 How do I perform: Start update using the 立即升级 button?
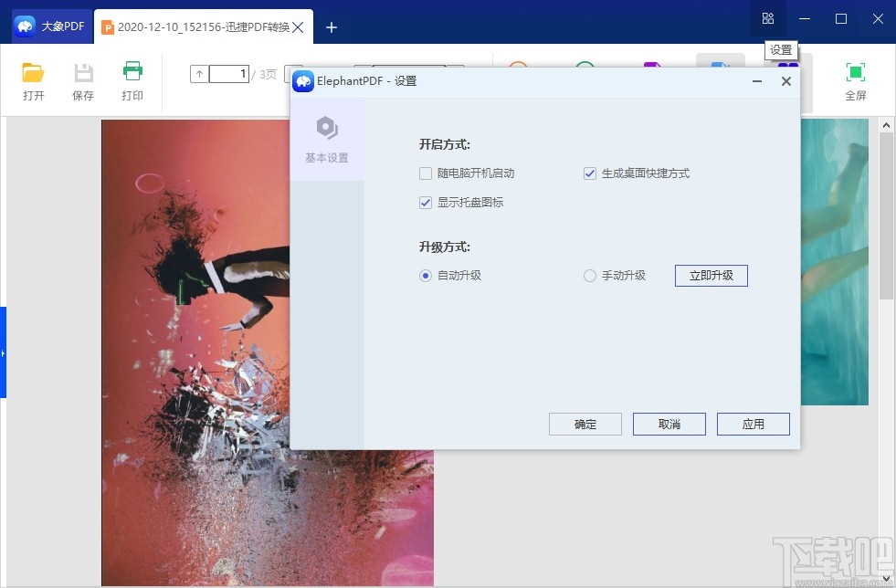tap(711, 275)
